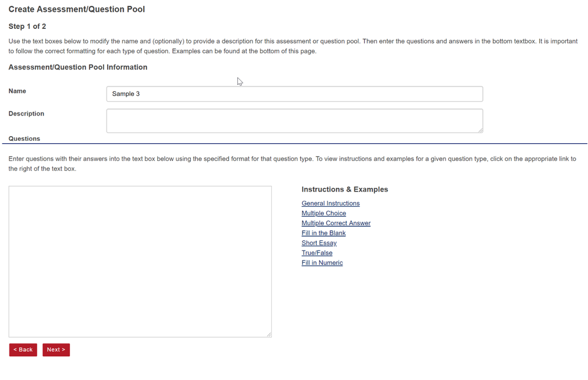Focus the Description text box
Image resolution: width=588 pixels, height=380 pixels.
[x=294, y=121]
